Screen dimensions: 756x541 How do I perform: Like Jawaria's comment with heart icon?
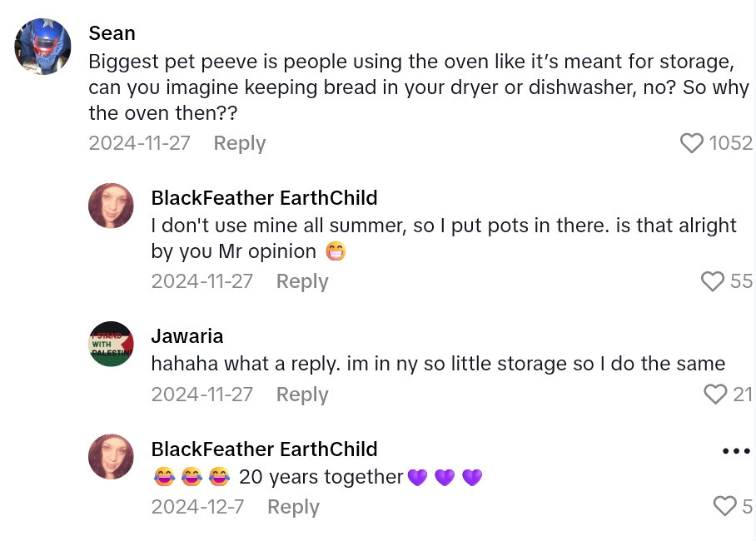click(715, 394)
